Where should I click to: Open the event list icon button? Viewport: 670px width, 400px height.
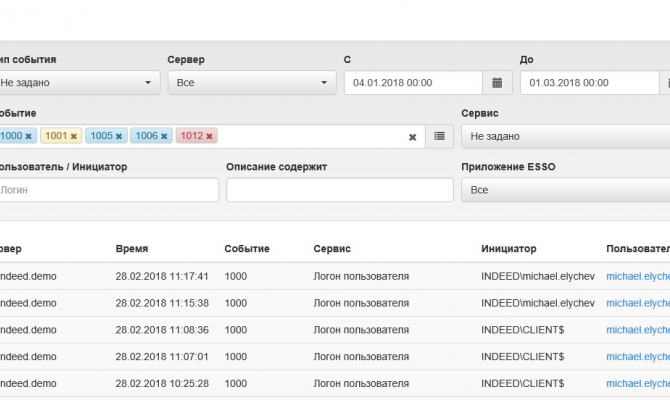439,136
